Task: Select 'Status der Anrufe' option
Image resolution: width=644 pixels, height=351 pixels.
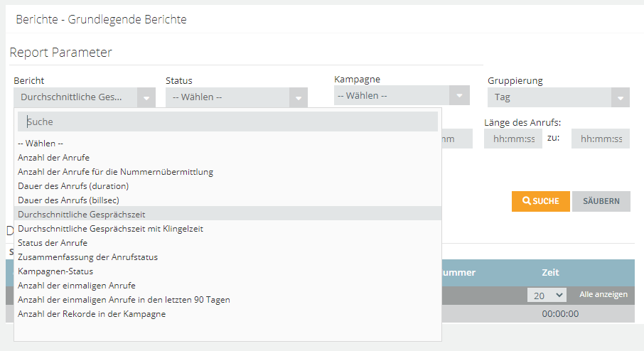Action: (x=227, y=243)
